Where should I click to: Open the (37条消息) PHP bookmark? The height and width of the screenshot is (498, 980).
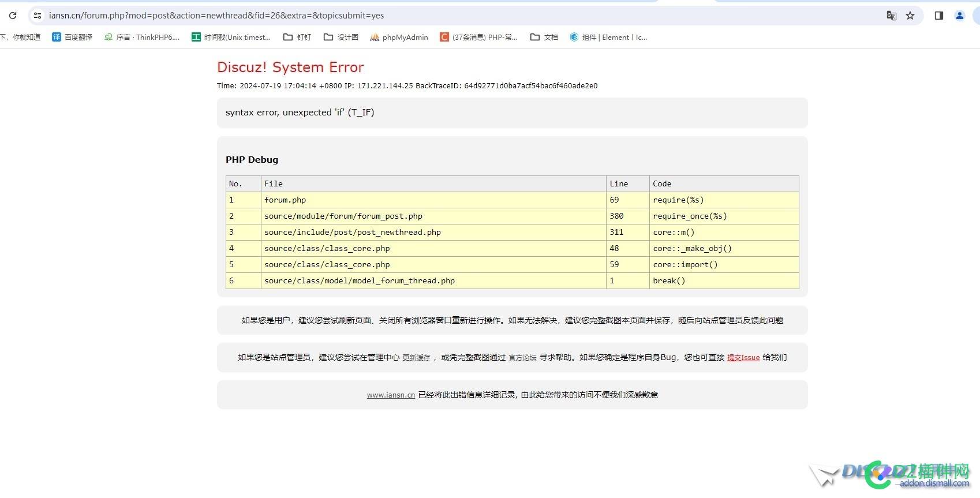click(478, 37)
